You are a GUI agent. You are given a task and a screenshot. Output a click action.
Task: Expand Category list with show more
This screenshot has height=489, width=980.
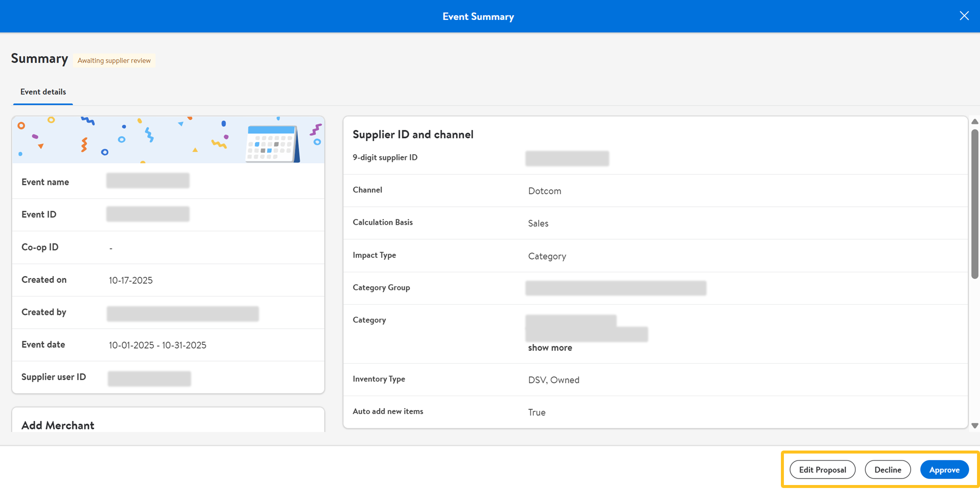click(x=550, y=348)
